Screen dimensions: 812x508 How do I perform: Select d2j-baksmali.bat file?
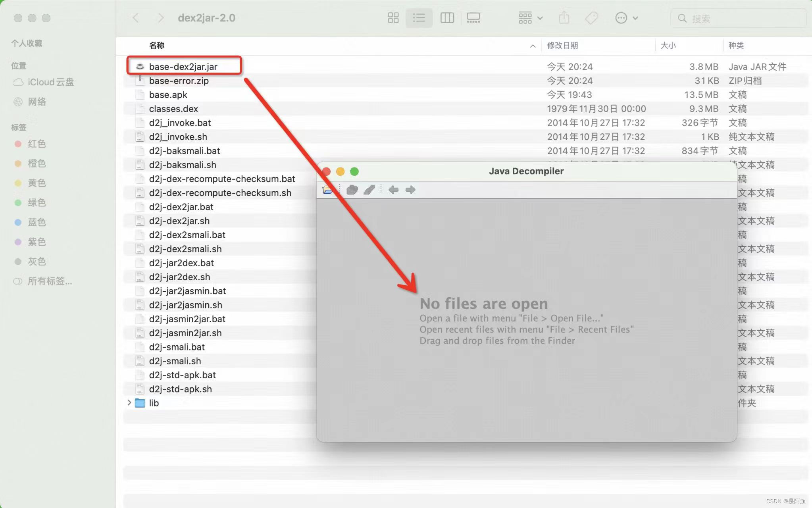[184, 151]
